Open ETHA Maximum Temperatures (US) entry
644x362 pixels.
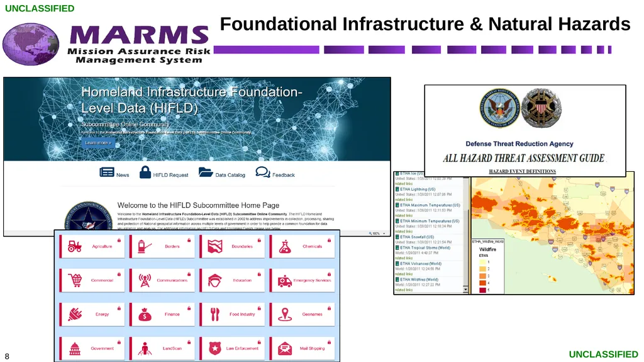430,205
